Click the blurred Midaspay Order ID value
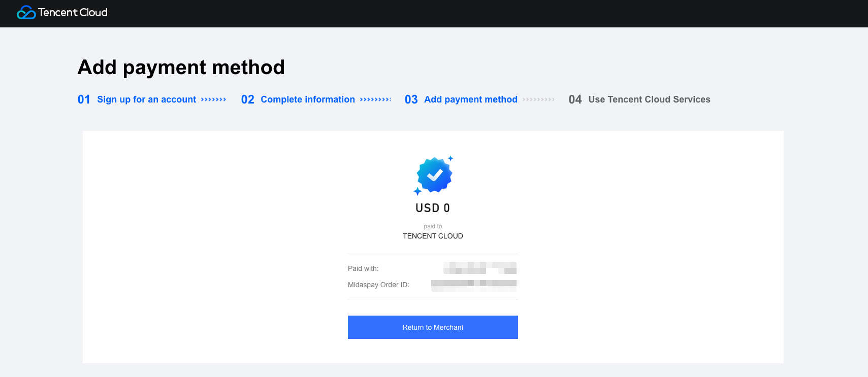The height and width of the screenshot is (377, 868). (473, 285)
